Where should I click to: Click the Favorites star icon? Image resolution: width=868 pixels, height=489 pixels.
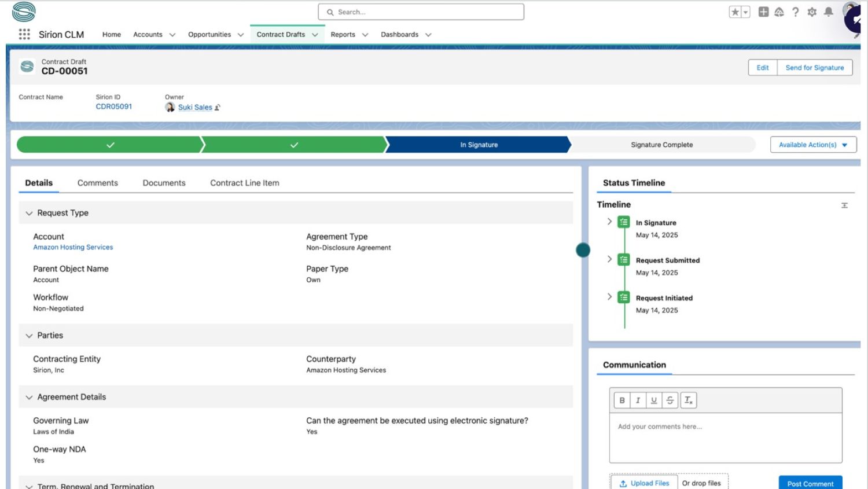(735, 12)
